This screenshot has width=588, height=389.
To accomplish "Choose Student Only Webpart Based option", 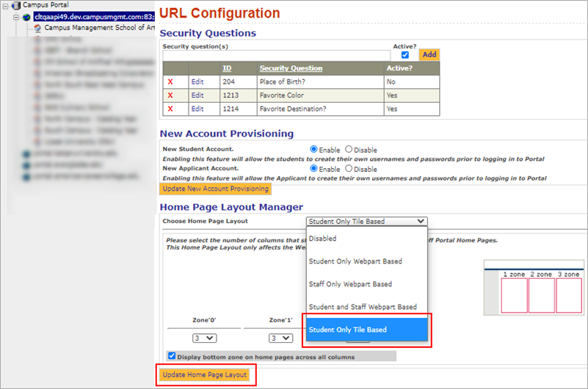I will click(x=367, y=261).
